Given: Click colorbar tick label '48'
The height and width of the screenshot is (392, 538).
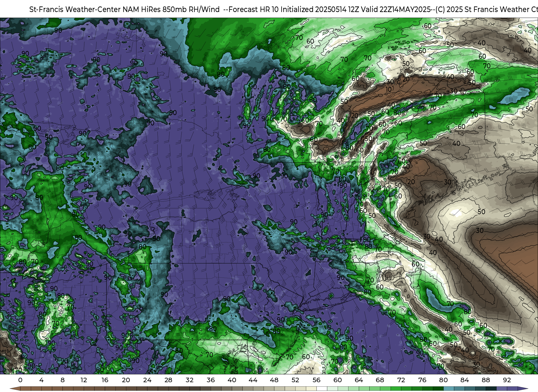Looking at the screenshot, I should tap(274, 380).
